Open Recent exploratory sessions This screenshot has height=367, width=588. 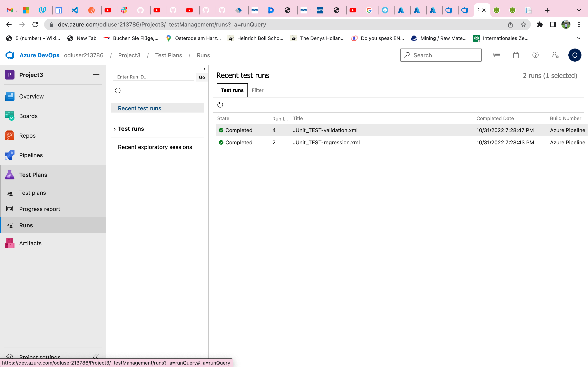coord(155,147)
